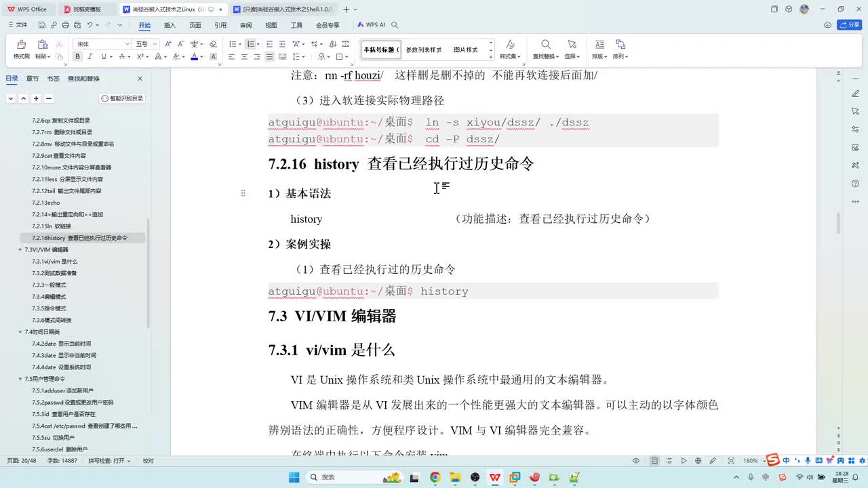Screen dimensions: 868x488
Task: Open the 文件 (File) menu
Action: pyautogui.click(x=18, y=25)
